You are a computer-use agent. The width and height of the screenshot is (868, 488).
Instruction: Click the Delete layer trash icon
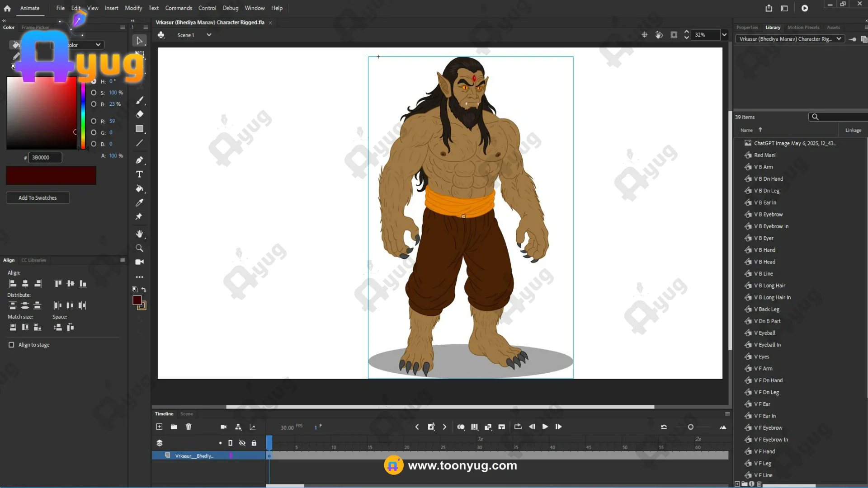189,427
